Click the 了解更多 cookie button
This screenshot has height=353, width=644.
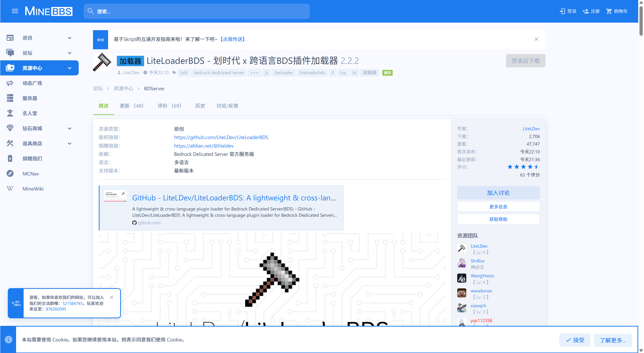click(613, 340)
